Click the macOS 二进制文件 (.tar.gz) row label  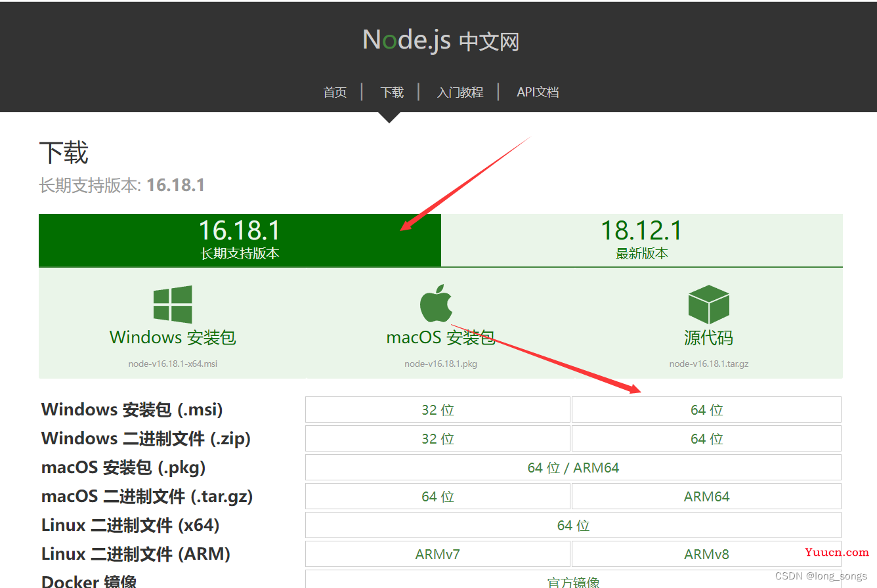[147, 496]
